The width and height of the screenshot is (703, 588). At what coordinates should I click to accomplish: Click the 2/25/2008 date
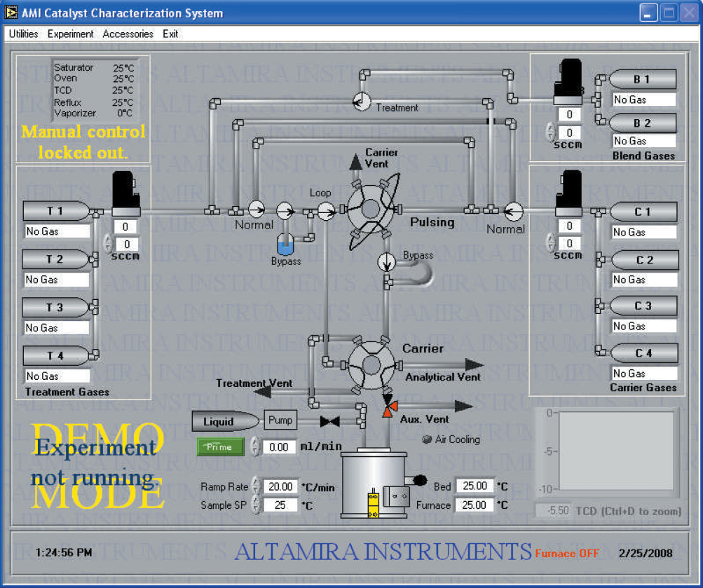point(645,554)
